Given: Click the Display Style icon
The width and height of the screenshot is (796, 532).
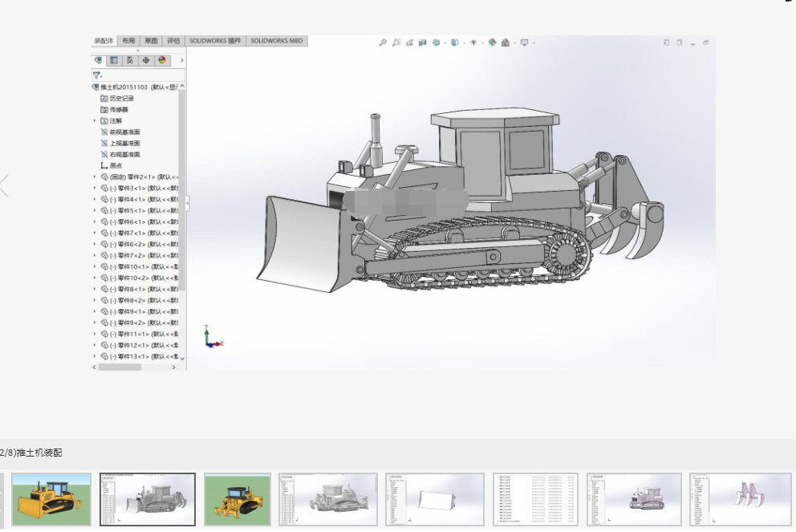Looking at the screenshot, I should pos(454,43).
